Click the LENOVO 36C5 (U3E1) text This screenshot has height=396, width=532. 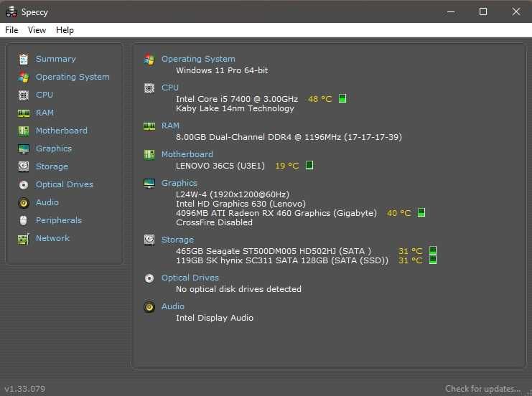(220, 166)
